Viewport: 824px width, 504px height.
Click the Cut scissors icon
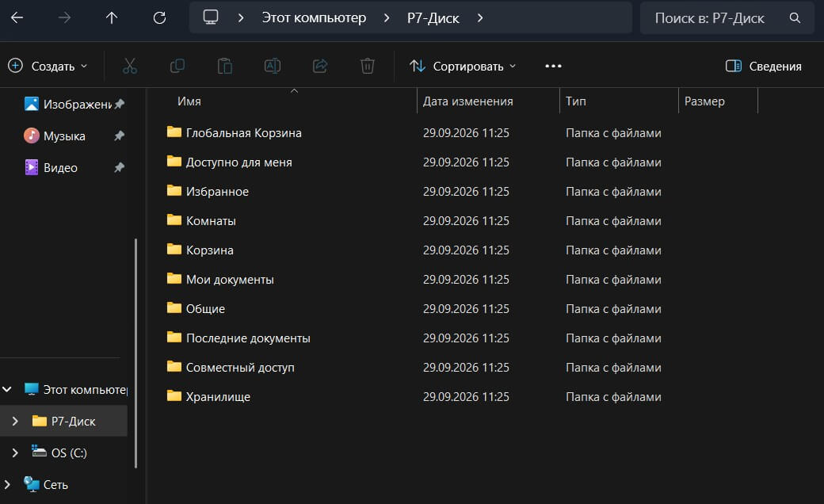coord(130,66)
